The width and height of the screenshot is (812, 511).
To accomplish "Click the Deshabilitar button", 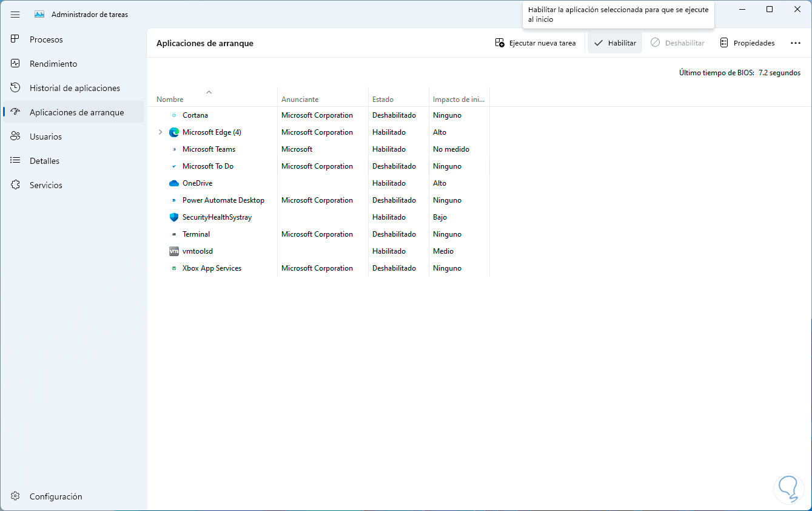I will [677, 43].
